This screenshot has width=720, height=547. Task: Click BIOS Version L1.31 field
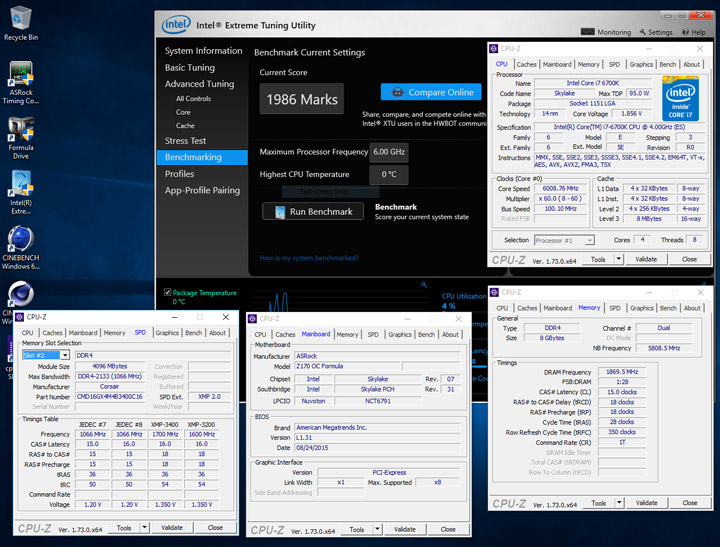click(x=377, y=437)
